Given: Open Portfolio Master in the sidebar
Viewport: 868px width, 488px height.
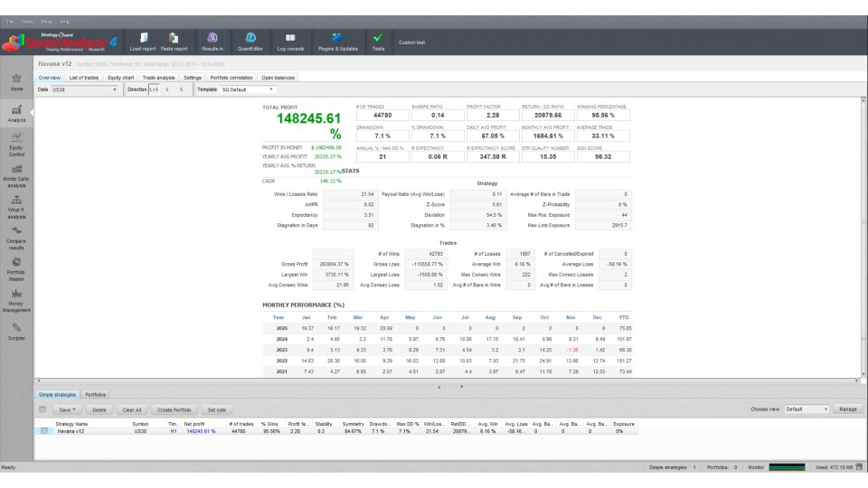Looking at the screenshot, I should (16, 269).
